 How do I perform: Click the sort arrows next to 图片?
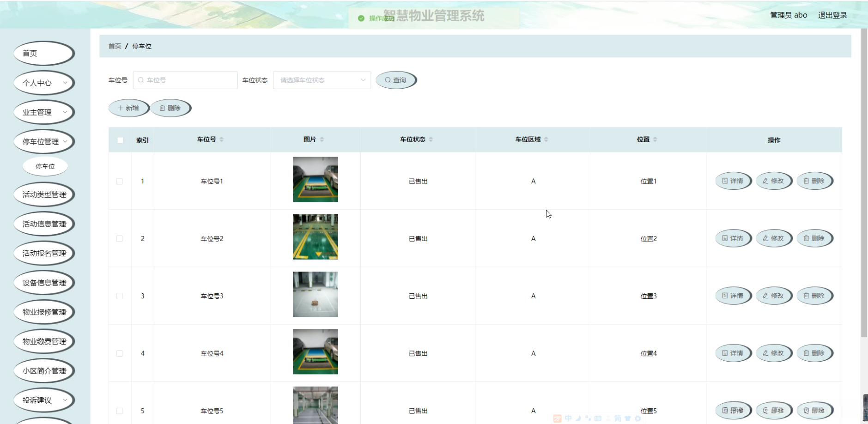coord(322,139)
